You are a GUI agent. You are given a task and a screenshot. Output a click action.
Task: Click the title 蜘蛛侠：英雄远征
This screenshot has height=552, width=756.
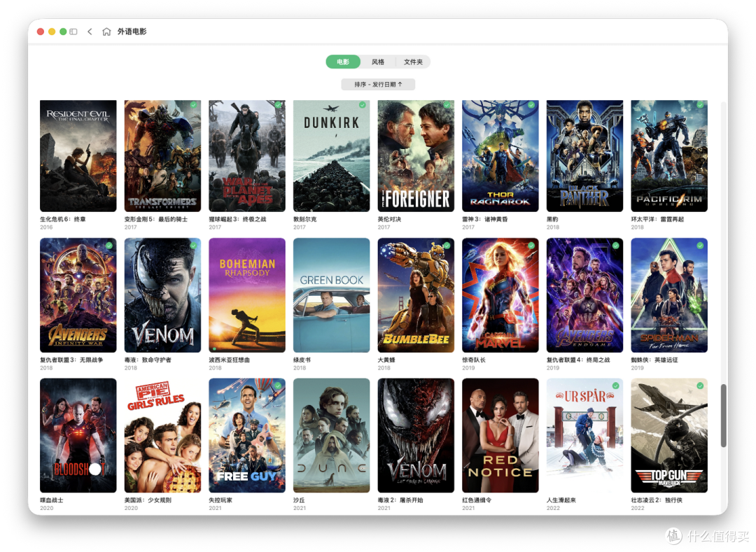pos(654,360)
